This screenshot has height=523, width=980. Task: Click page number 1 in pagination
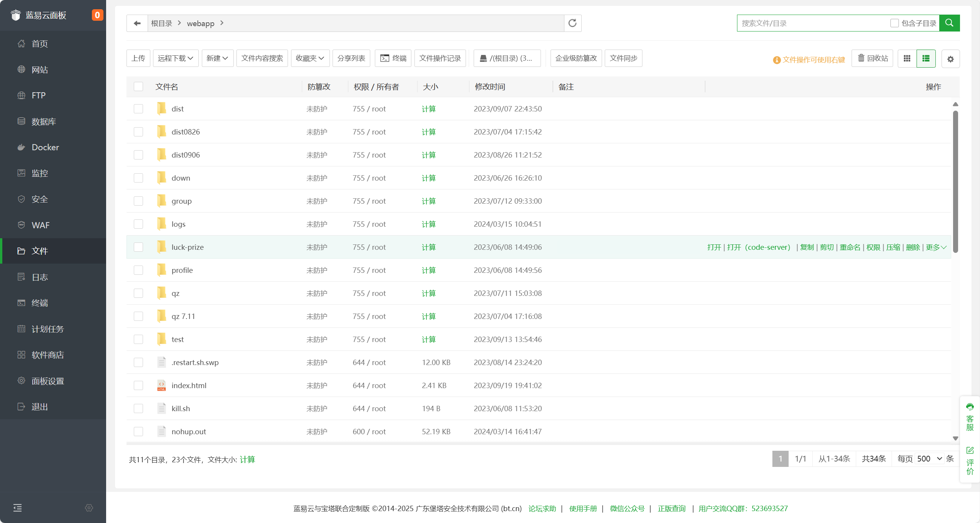(x=780, y=459)
